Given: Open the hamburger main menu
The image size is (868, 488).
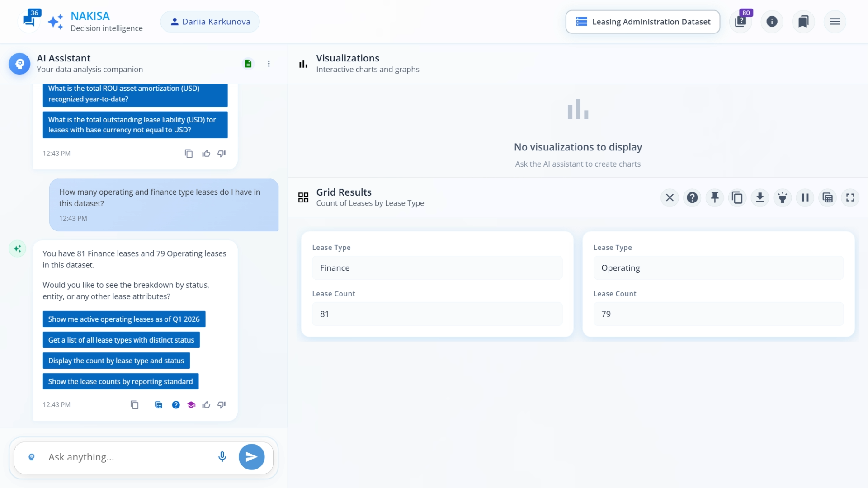Looking at the screenshot, I should tap(835, 21).
